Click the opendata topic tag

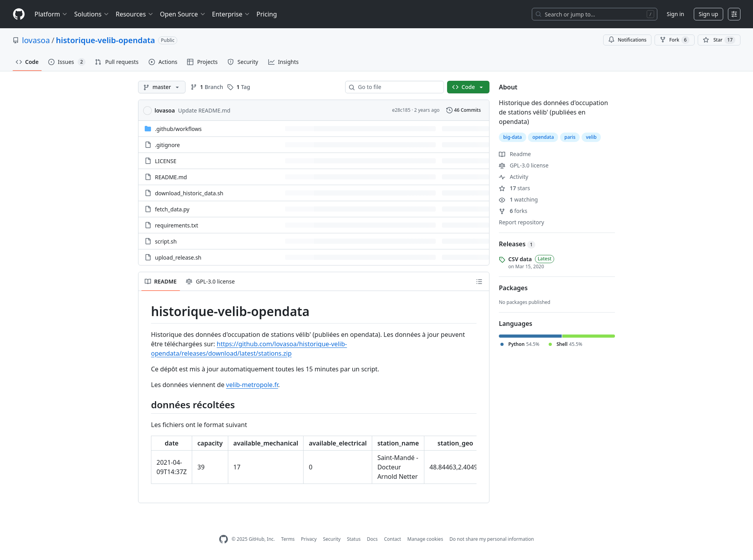(x=543, y=137)
